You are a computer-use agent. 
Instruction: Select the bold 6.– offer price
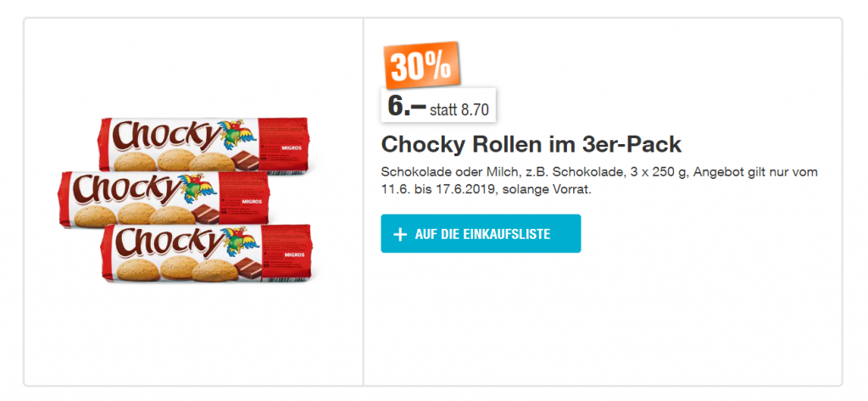point(405,107)
